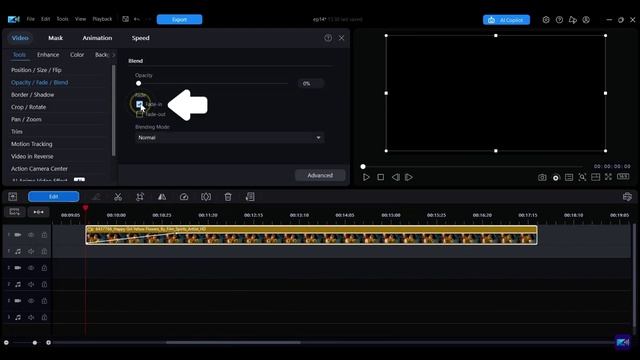Open AI Copilot
The width and height of the screenshot is (640, 360).
(x=507, y=20)
